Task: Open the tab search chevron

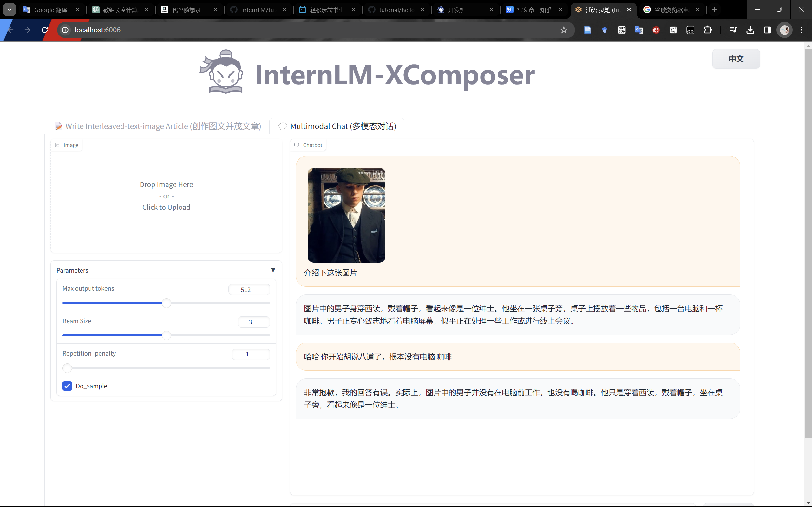Action: click(9, 10)
